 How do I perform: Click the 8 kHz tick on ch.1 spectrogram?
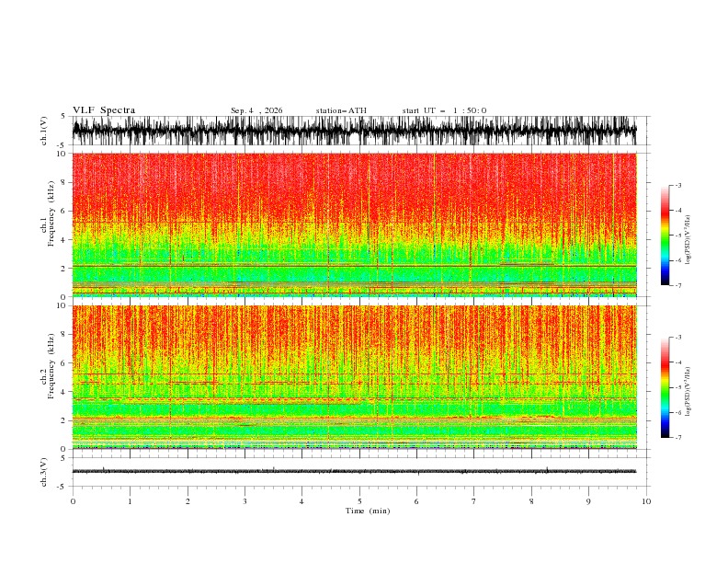coord(64,182)
